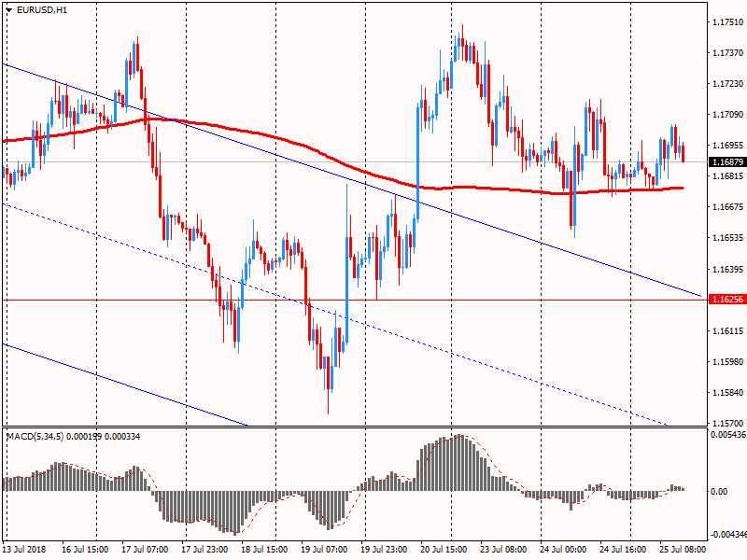Click the price scale value 1.16815
Screen dimensions: 747x560
[727, 176]
